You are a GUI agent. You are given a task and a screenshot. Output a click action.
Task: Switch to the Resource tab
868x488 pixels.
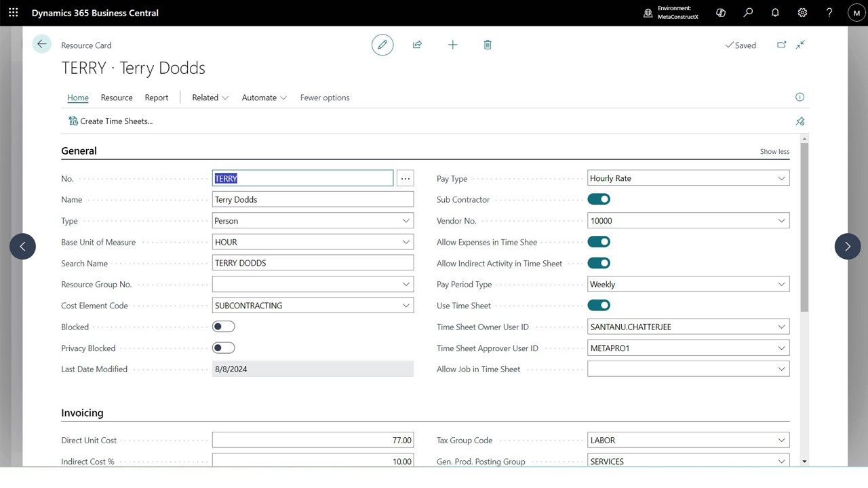[117, 98]
